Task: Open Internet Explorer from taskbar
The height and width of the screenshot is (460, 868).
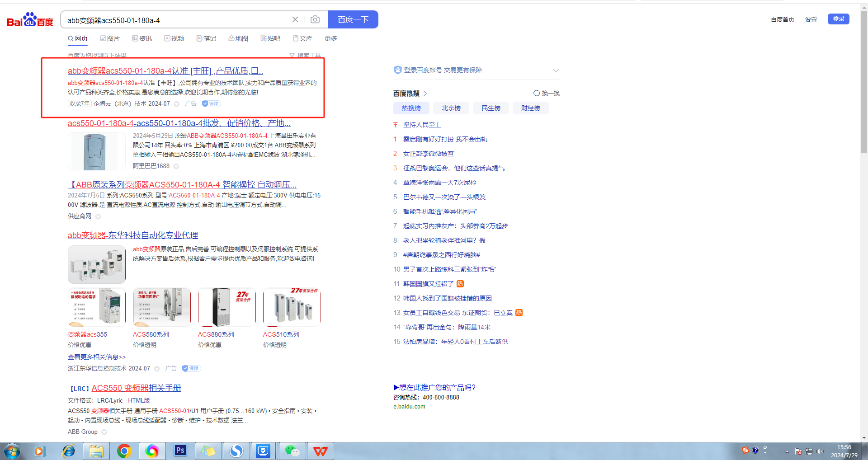Action: point(68,451)
